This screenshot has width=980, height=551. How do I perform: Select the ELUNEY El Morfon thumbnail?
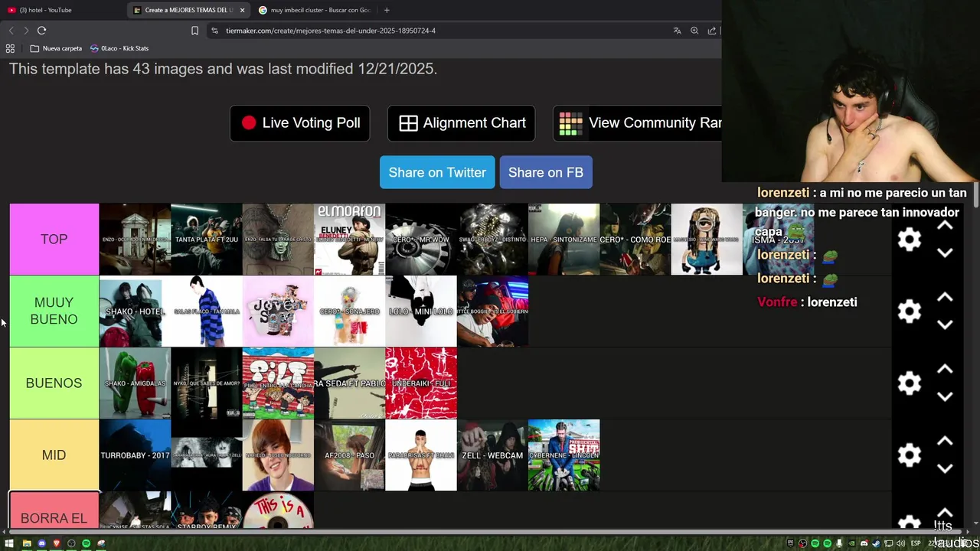coord(349,240)
